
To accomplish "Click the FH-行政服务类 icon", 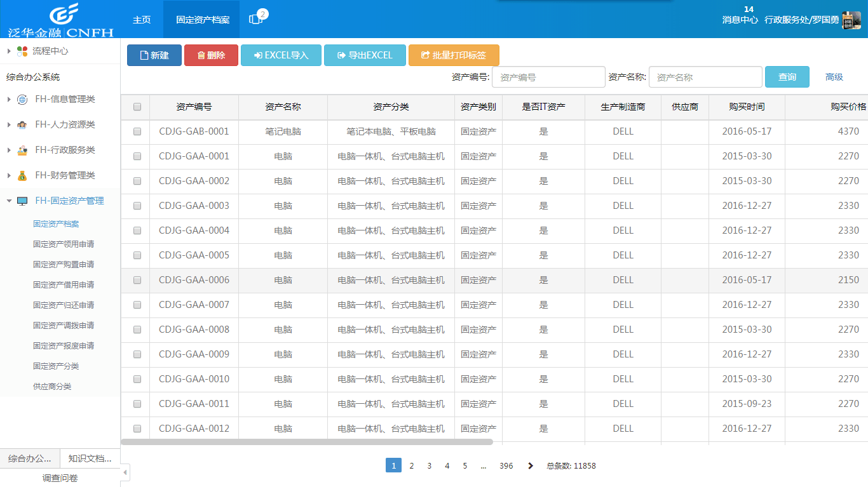I will [x=22, y=150].
